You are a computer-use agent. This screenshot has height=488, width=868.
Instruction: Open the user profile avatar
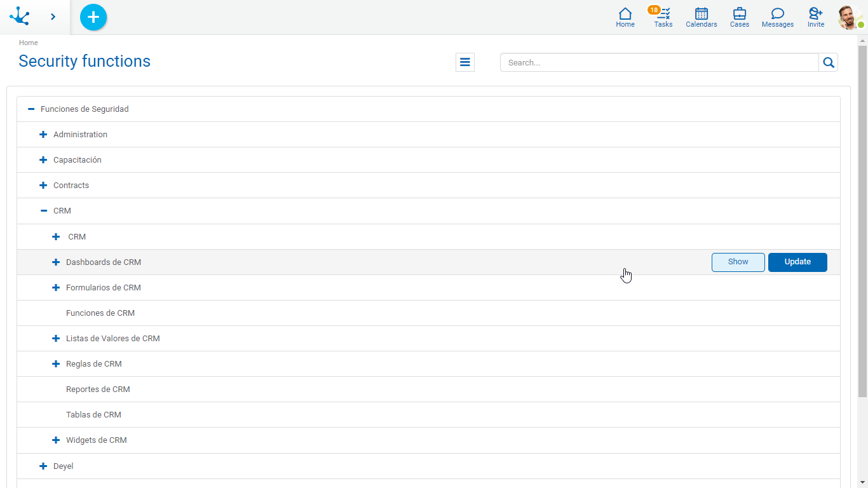[x=849, y=17]
